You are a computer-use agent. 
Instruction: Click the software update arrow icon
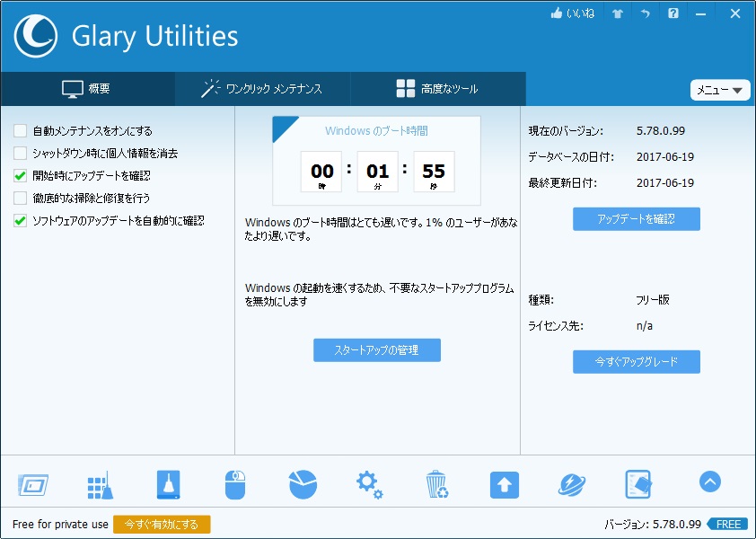(x=504, y=482)
